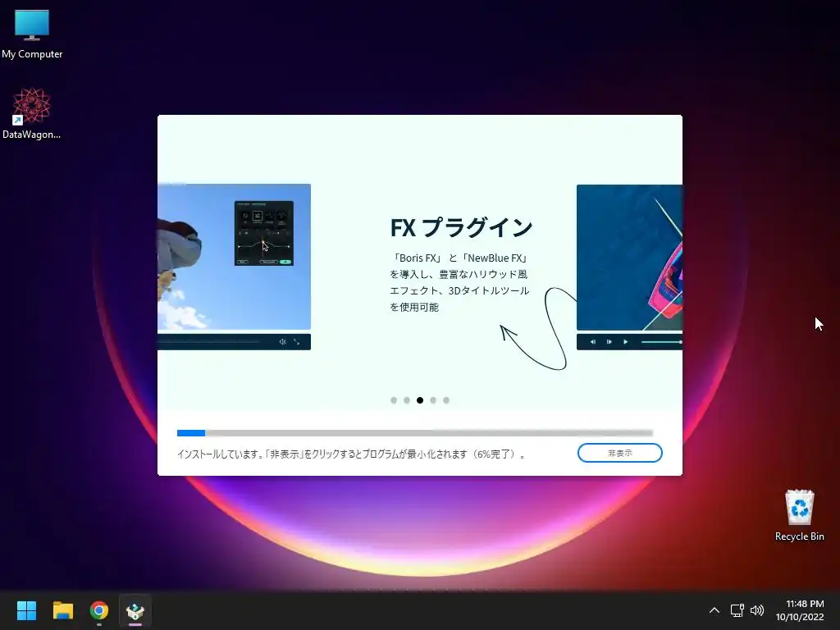Open the Windows Start menu

click(26, 610)
